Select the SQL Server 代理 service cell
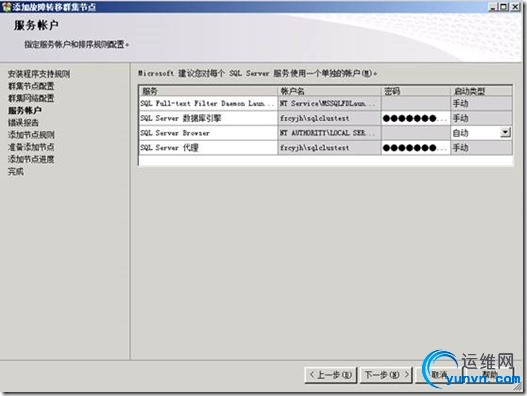The width and height of the screenshot is (527, 396). 208,148
